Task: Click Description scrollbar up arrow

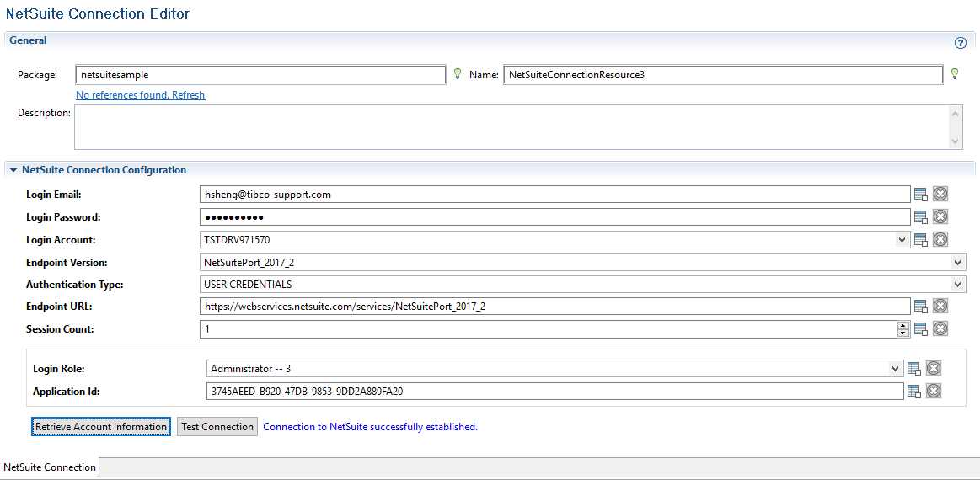Action: point(956,113)
